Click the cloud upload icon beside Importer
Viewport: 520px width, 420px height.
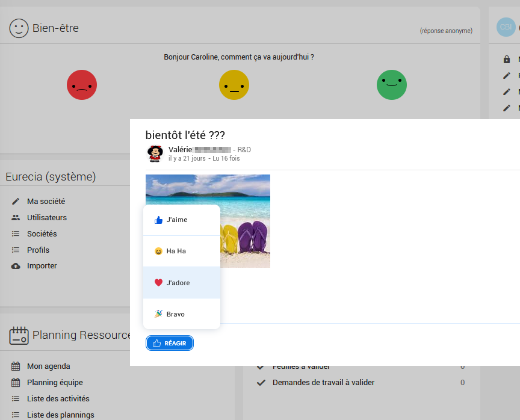16,266
